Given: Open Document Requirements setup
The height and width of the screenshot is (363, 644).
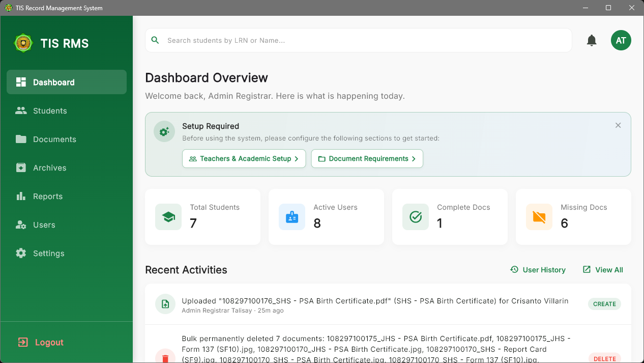Looking at the screenshot, I should click(x=367, y=158).
